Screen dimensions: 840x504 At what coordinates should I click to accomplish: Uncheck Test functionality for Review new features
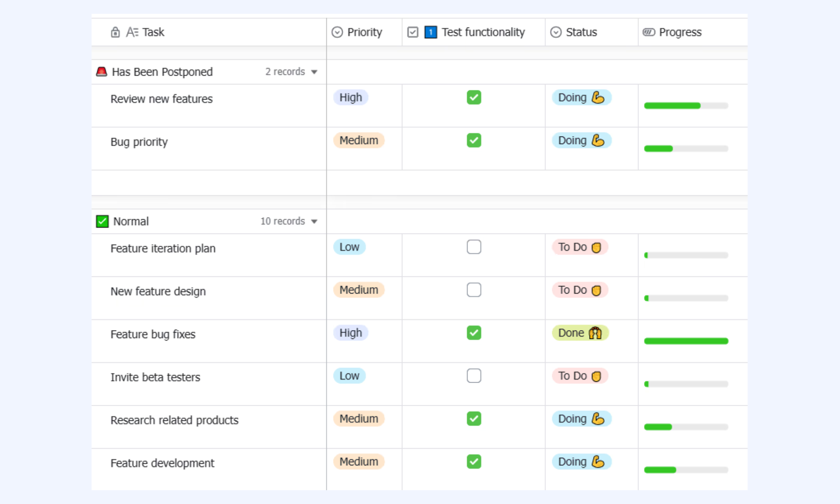click(474, 97)
